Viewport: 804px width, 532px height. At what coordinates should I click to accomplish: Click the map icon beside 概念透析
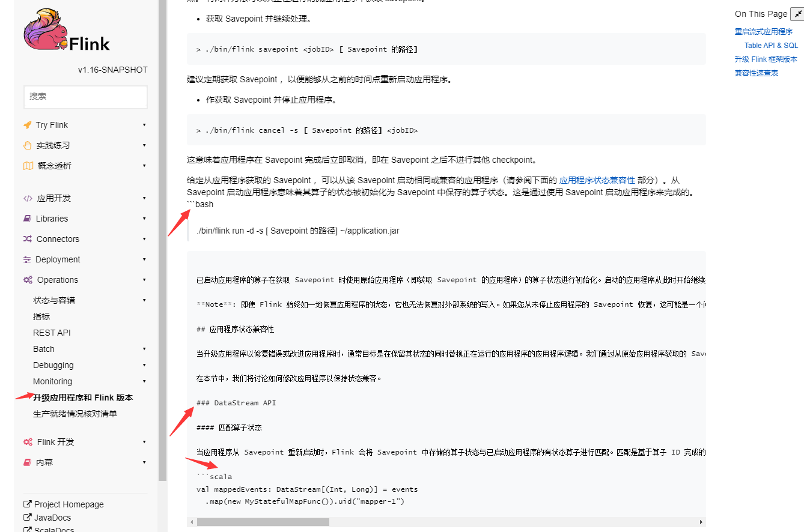(28, 166)
